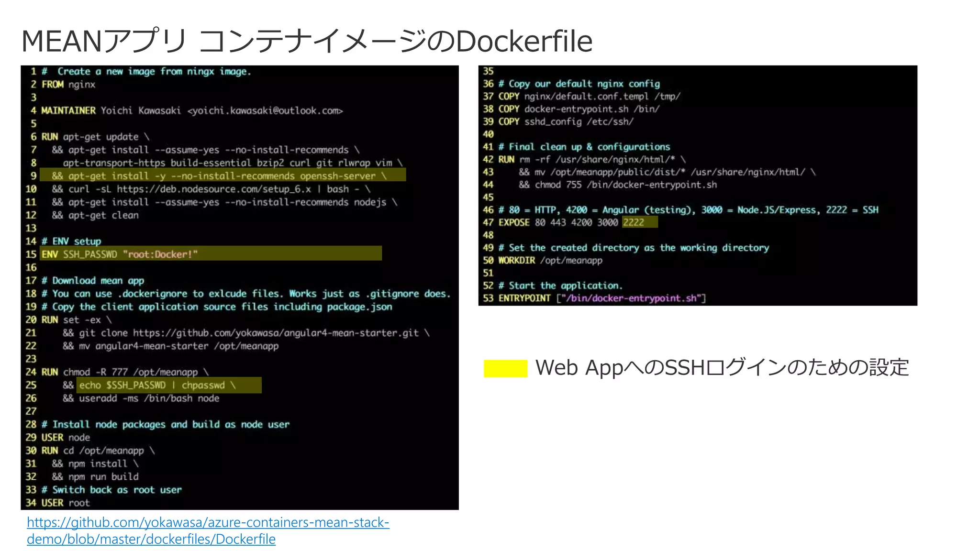Screen dimensions: 980x551
Task: Click the 'Install node packages' comment
Action: (166, 425)
